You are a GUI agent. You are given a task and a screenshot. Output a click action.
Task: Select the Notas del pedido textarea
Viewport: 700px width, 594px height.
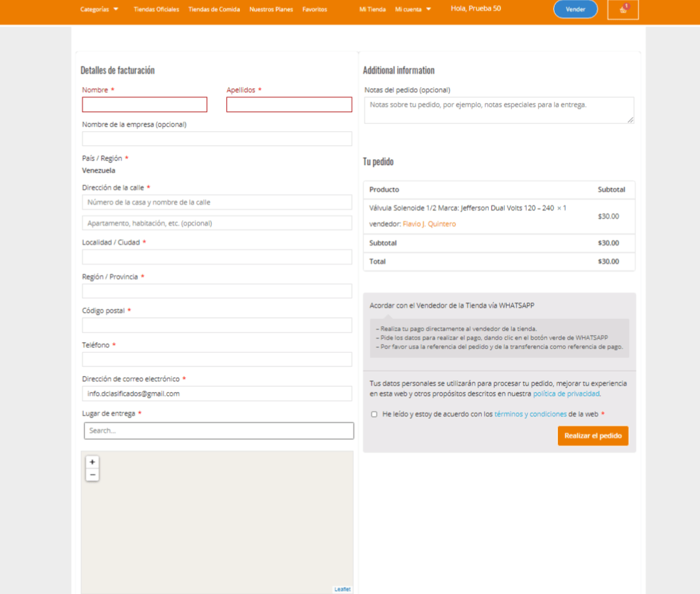click(498, 110)
